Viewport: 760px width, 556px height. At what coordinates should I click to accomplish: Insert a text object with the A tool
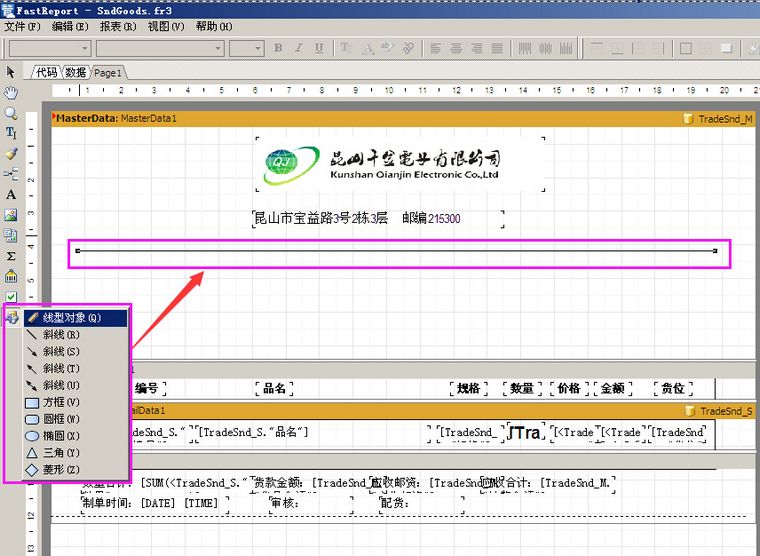pyautogui.click(x=11, y=195)
